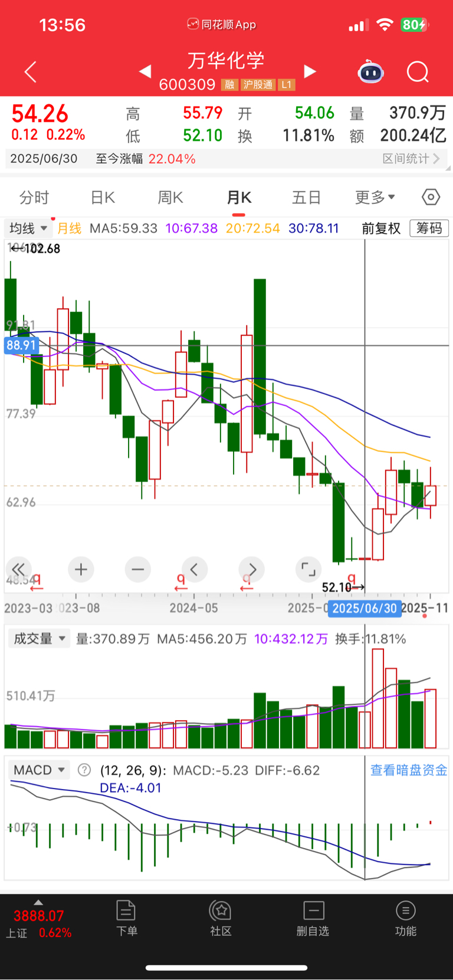Open search with magnifier icon
The width and height of the screenshot is (453, 980).
418,72
